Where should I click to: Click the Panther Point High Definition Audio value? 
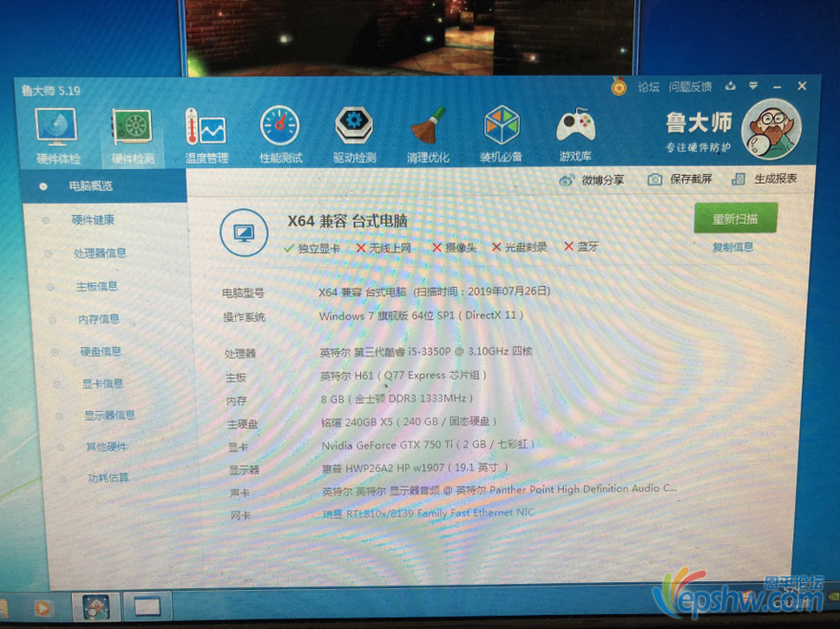coord(499,489)
